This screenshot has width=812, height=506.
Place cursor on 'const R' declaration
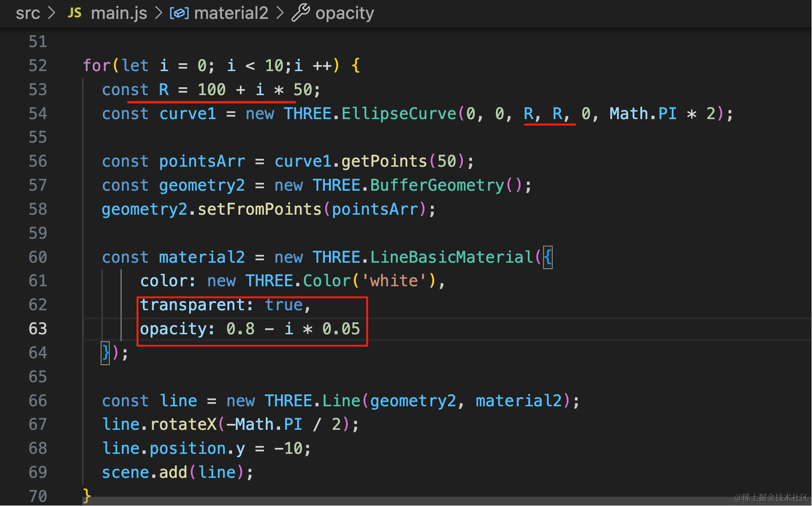point(135,90)
